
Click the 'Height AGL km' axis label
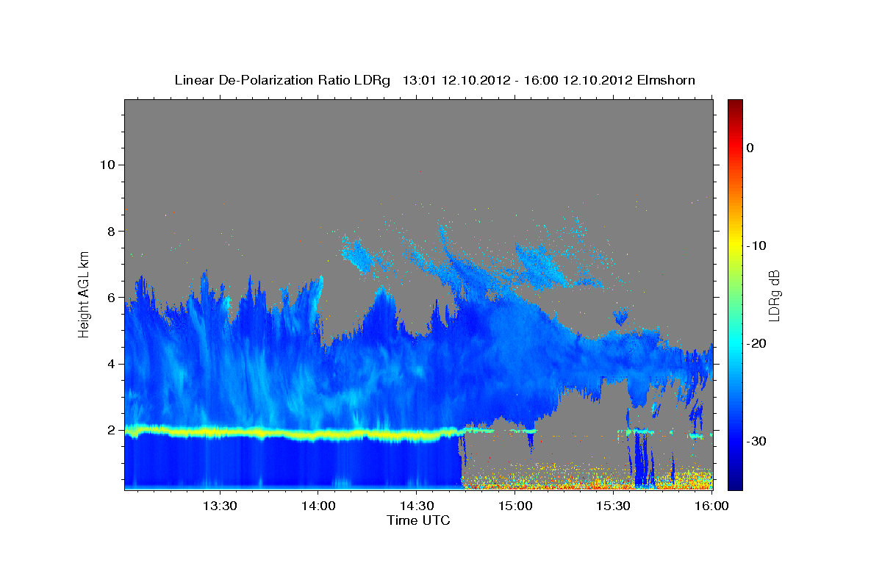(x=84, y=293)
